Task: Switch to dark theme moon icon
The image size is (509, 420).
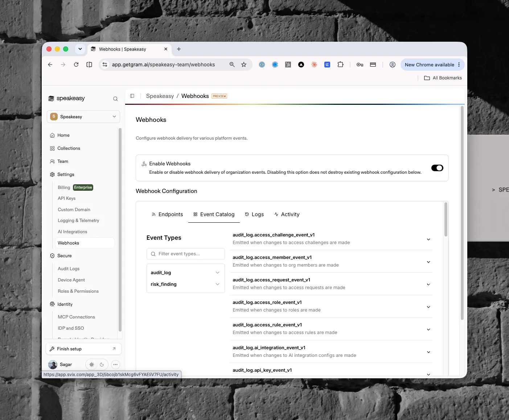Action: point(102,365)
